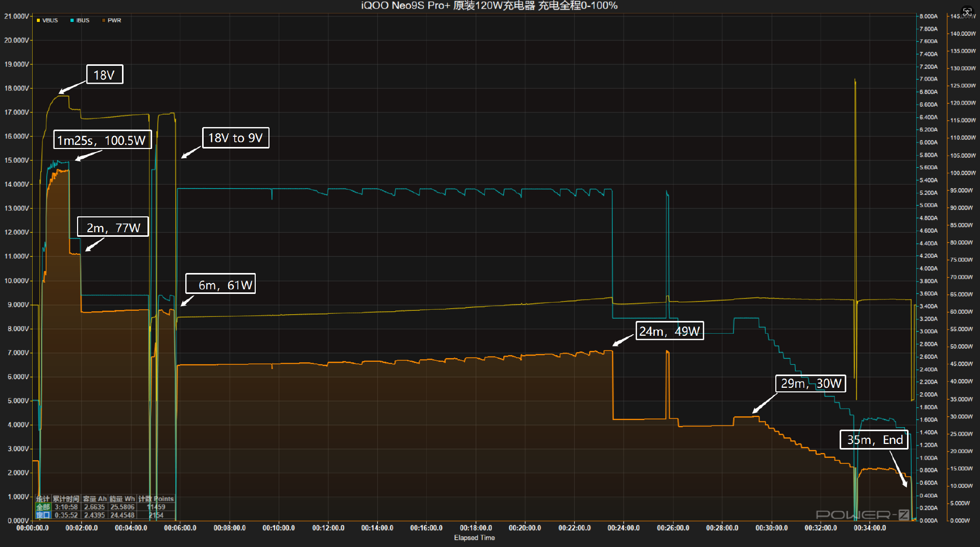
Task: Click the 00:30:00.0 time axis tick
Action: coord(771,528)
